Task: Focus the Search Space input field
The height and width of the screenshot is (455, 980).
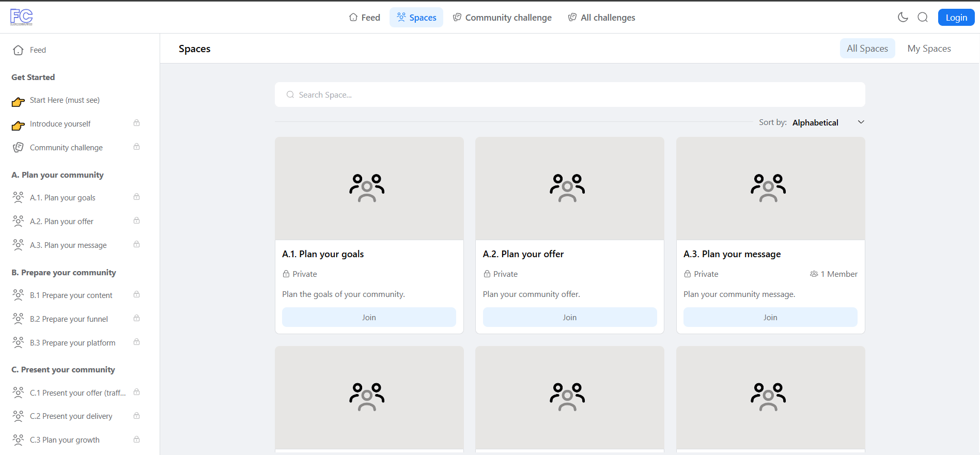Action: (569, 95)
